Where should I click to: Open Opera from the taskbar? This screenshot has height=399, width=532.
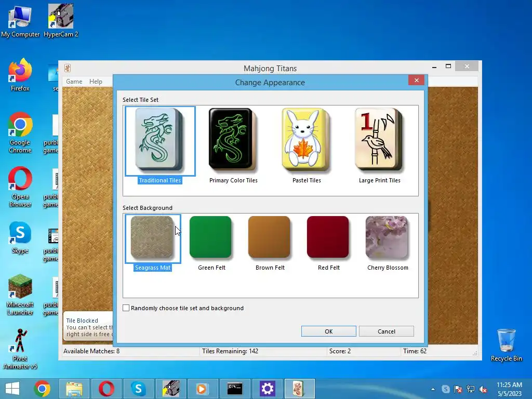[x=106, y=389]
